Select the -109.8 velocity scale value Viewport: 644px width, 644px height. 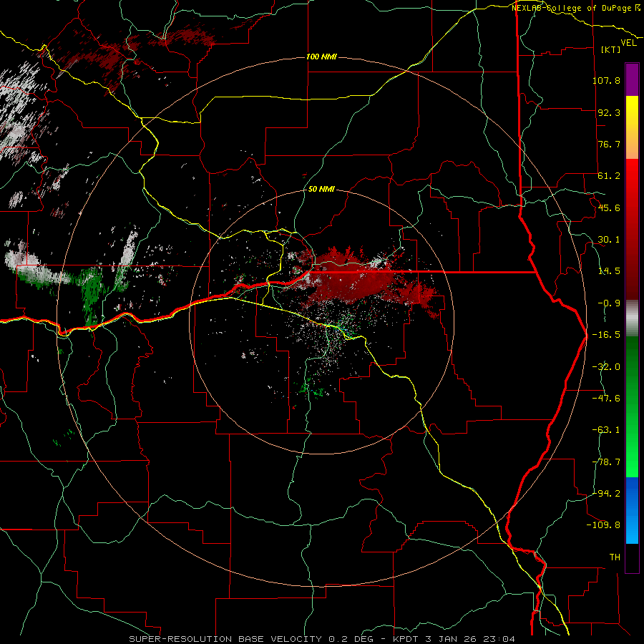[x=603, y=525]
